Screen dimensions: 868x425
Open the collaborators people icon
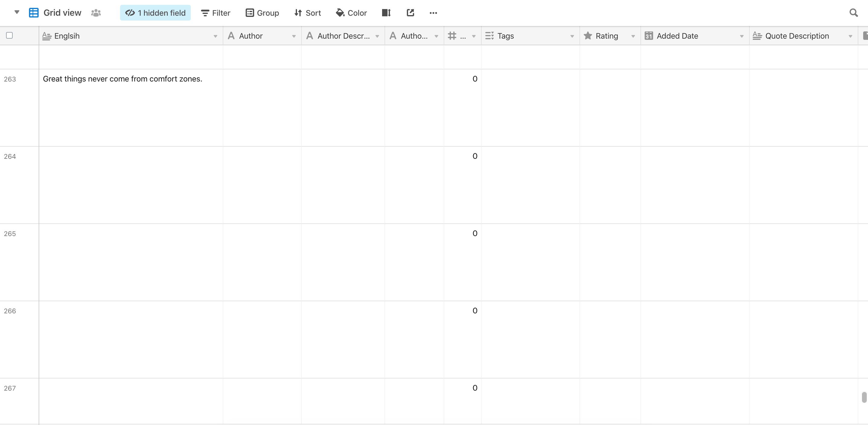[96, 13]
